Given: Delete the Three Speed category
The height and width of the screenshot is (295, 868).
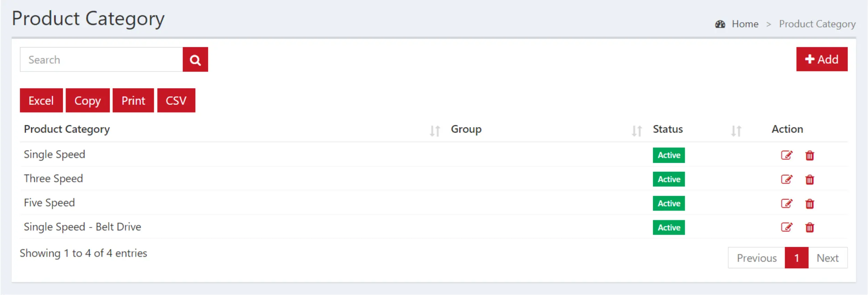Looking at the screenshot, I should pyautogui.click(x=809, y=180).
